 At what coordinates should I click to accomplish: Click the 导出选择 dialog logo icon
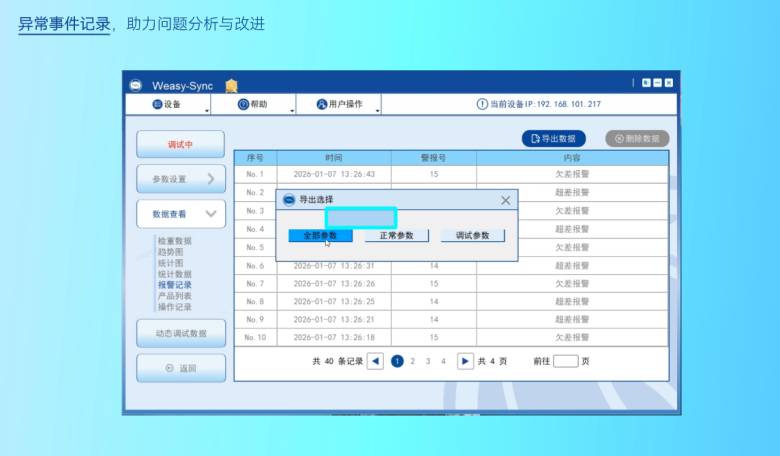click(x=289, y=200)
